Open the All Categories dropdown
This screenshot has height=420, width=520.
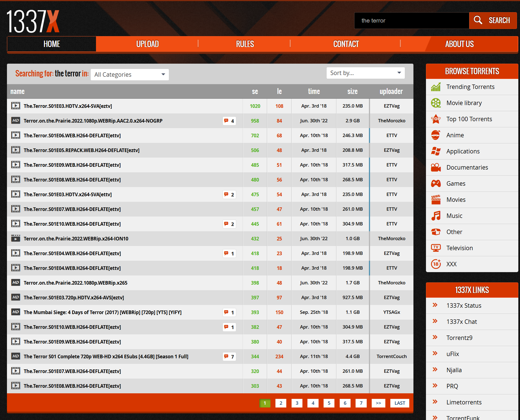click(x=130, y=74)
